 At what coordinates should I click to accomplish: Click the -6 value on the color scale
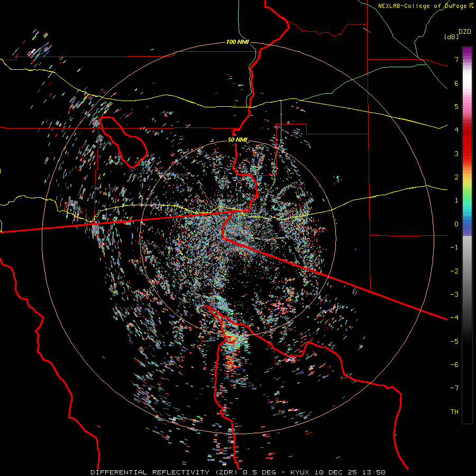(454, 365)
